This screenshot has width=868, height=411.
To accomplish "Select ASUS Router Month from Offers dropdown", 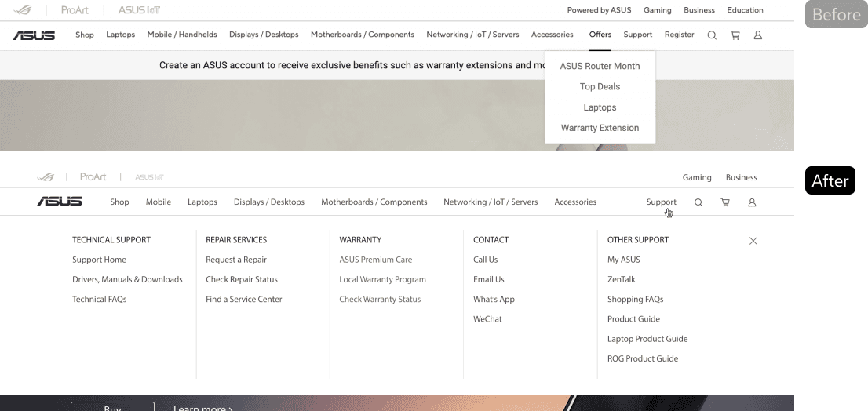I will 600,66.
